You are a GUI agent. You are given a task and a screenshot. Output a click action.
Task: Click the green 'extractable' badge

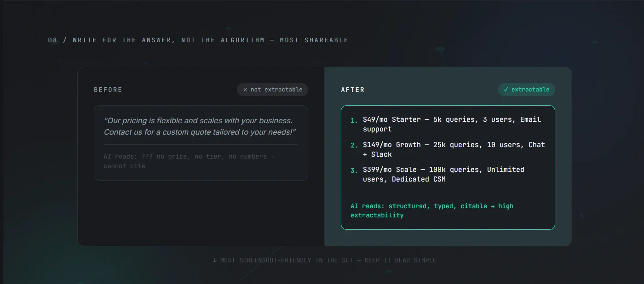[x=526, y=90]
